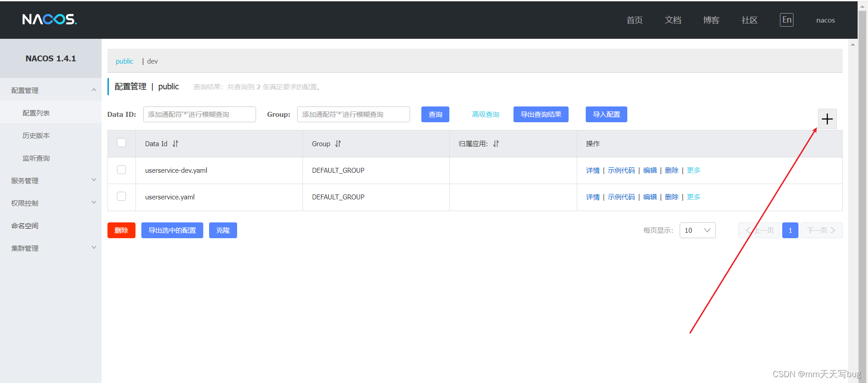
Task: Click the red 删除 button
Action: (x=121, y=230)
